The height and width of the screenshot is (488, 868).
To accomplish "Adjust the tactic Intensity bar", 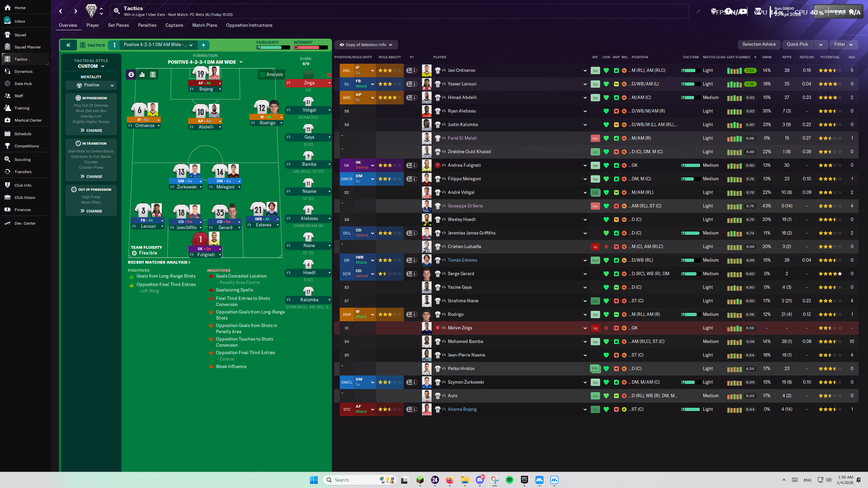I will (309, 47).
